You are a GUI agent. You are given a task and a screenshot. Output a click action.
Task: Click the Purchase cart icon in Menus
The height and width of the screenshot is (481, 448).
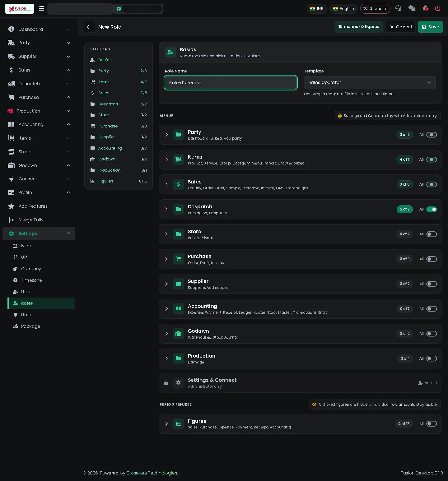[179, 259]
